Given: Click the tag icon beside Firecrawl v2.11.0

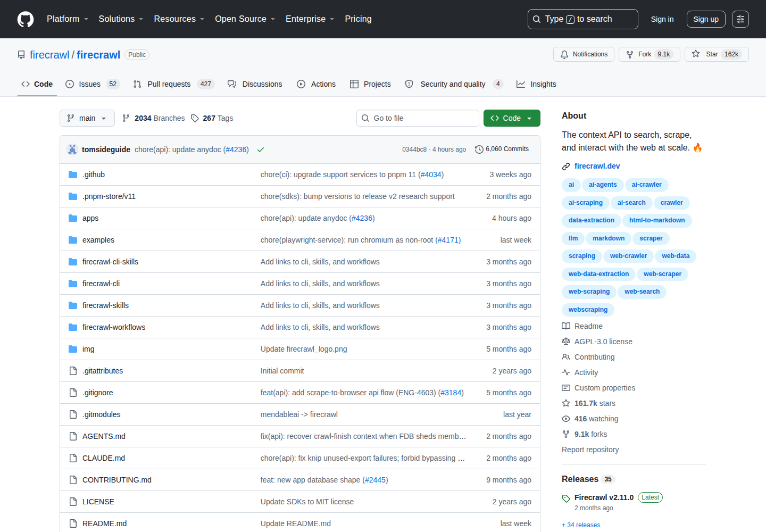Looking at the screenshot, I should pyautogui.click(x=566, y=498).
